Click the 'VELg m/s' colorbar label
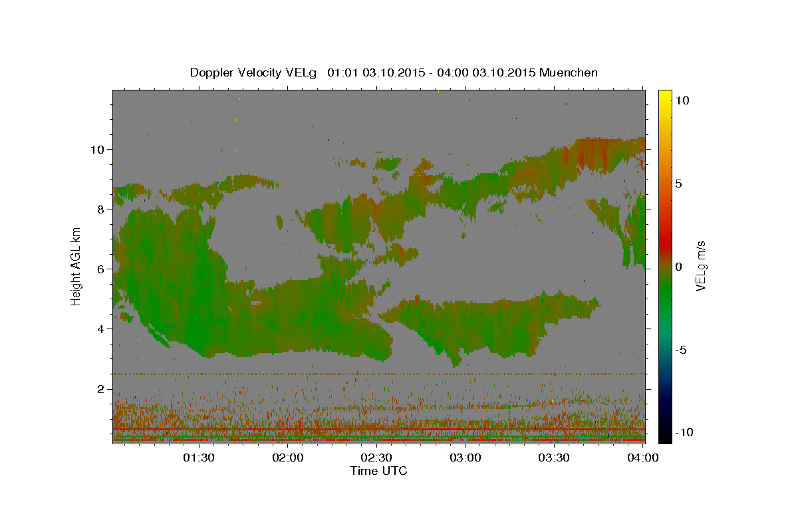 tap(700, 266)
